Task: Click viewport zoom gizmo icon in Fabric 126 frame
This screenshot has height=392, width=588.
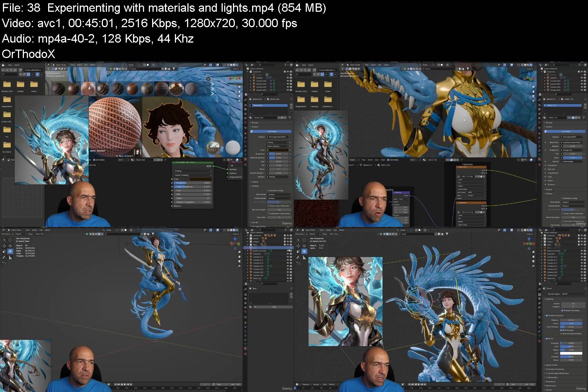Action: pyautogui.click(x=533, y=87)
